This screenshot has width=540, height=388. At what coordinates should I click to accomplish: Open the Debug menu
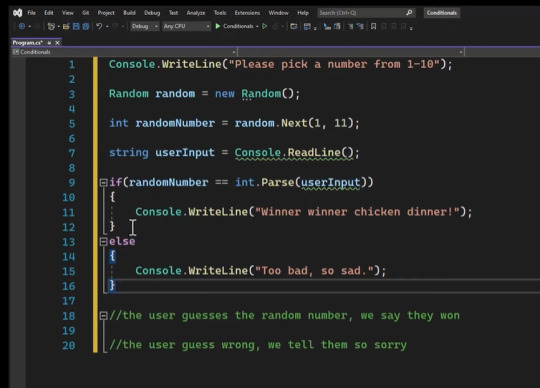(152, 13)
